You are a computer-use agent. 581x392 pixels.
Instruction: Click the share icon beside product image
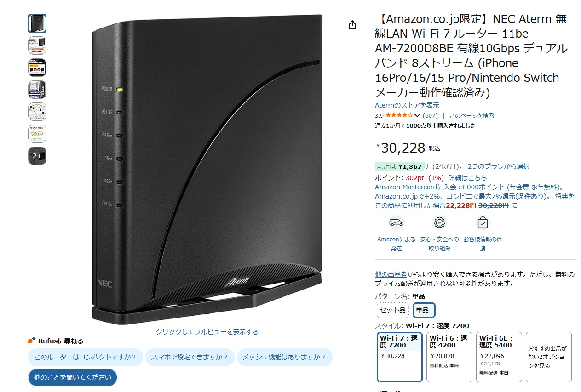[352, 25]
